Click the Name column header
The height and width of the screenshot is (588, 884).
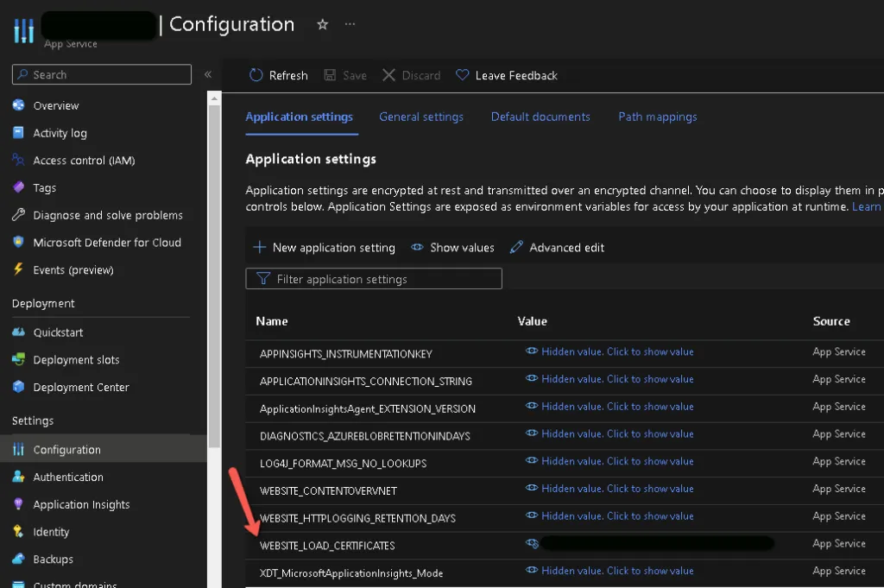click(272, 321)
